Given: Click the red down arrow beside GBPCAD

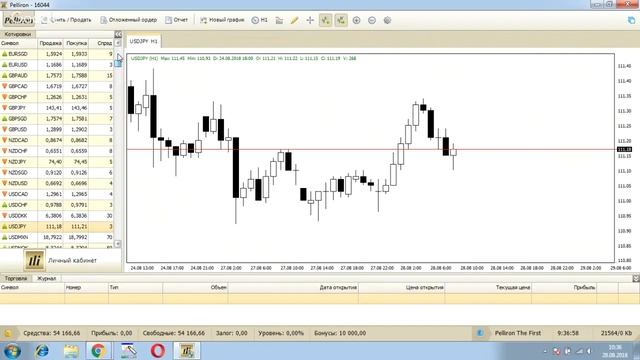Looking at the screenshot, I should [x=4, y=86].
